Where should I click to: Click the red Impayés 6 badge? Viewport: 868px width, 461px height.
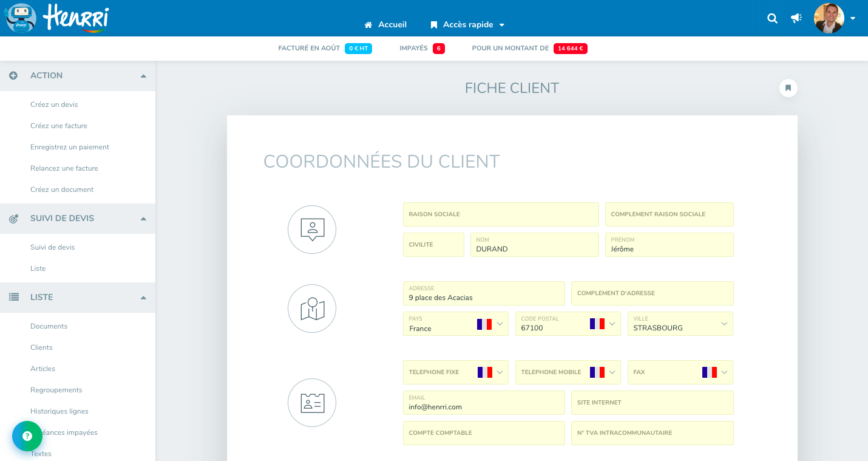(x=438, y=49)
